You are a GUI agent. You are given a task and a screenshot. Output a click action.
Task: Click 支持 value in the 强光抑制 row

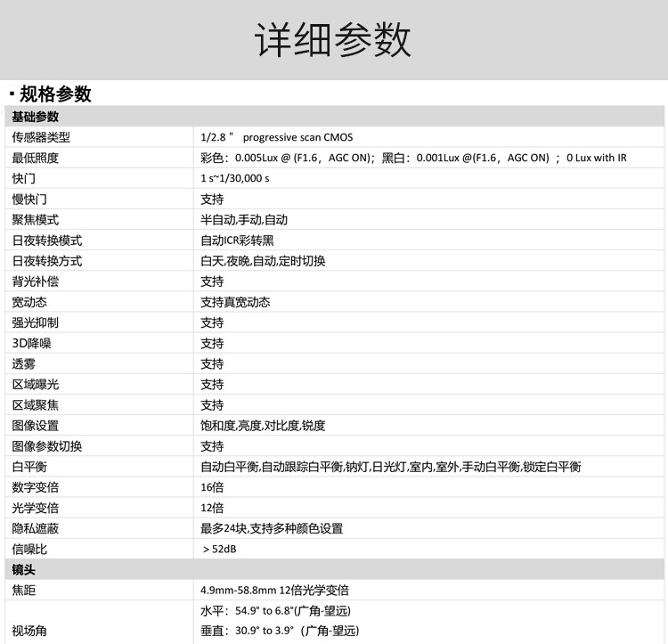(212, 322)
